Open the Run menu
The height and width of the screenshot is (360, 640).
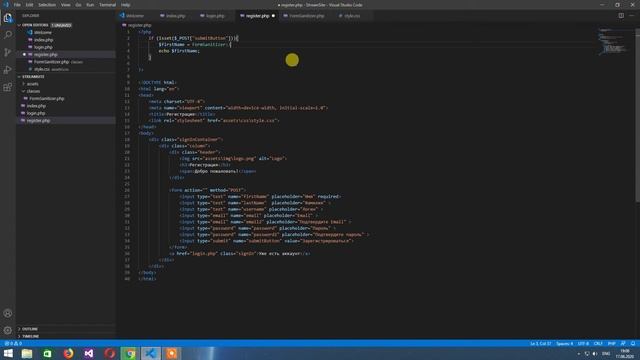tap(90, 5)
